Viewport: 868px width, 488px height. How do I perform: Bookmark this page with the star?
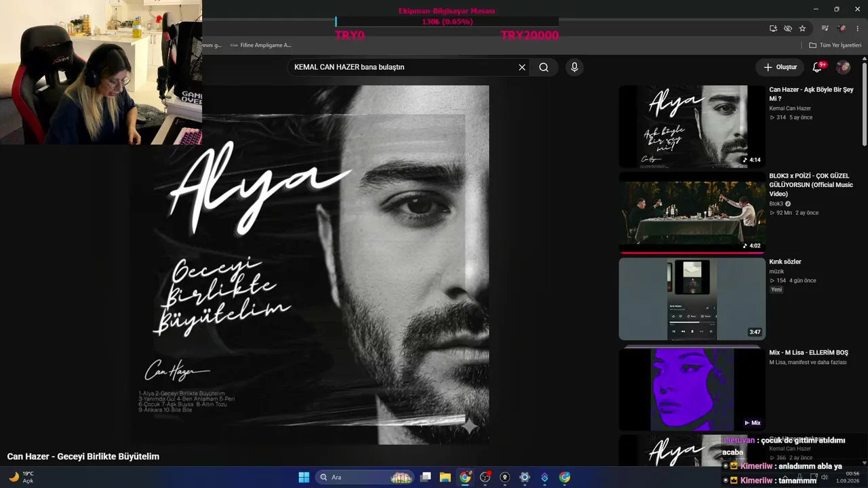[x=802, y=28]
